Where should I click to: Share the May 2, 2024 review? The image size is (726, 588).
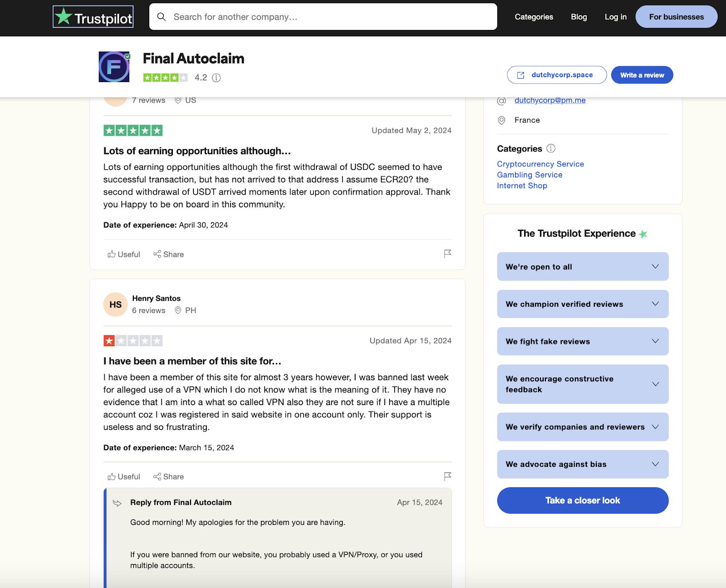[168, 254]
